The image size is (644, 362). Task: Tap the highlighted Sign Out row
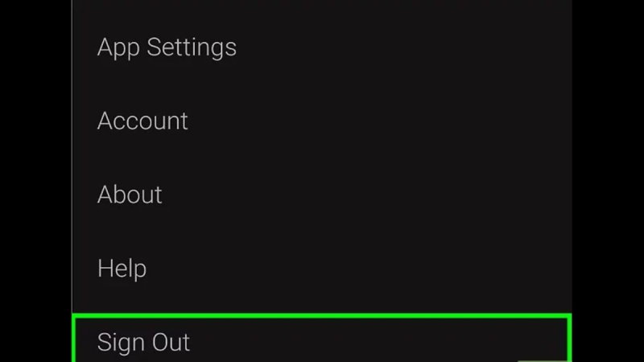tap(321, 339)
